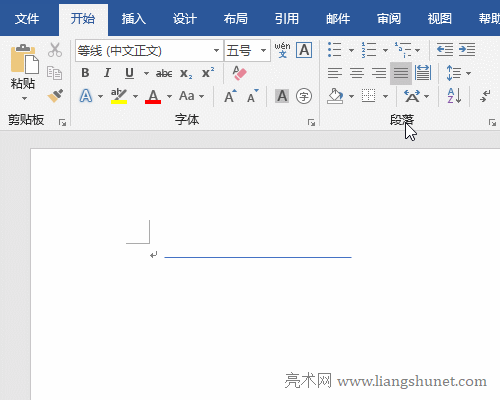500x400 pixels.
Task: Click the Clear All Formatting eraser icon
Action: [239, 73]
